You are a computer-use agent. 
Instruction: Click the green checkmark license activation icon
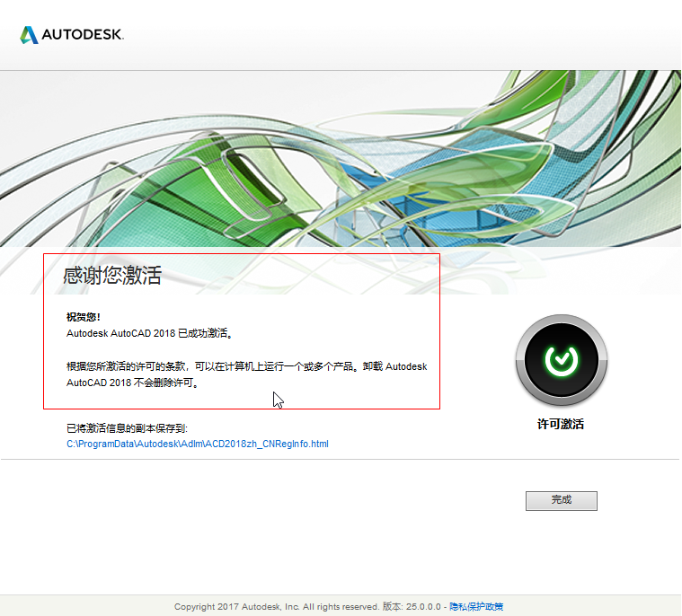tap(562, 360)
